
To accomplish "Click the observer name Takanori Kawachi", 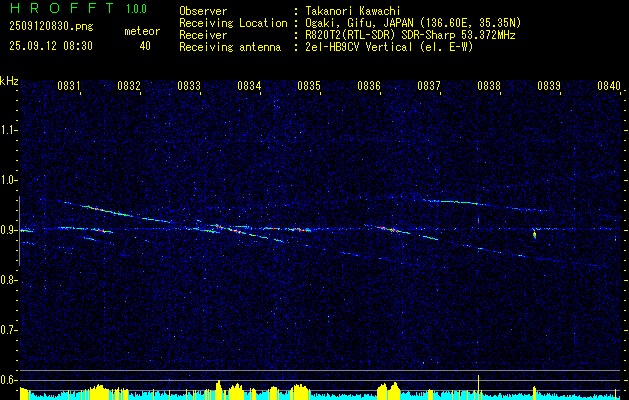I will point(353,11).
